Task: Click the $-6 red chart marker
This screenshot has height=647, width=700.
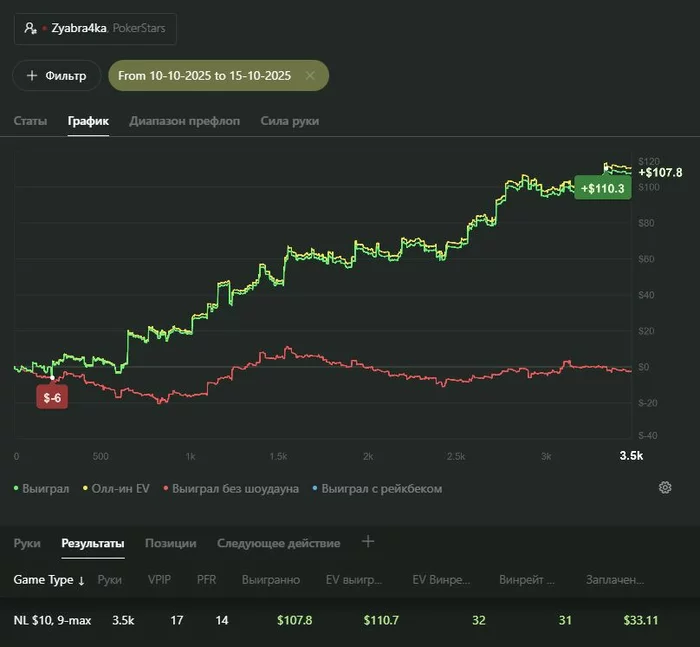Action: pos(52,397)
